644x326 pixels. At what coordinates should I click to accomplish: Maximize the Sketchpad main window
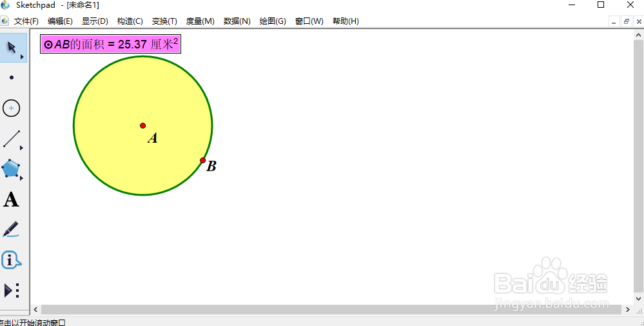tap(600, 5)
